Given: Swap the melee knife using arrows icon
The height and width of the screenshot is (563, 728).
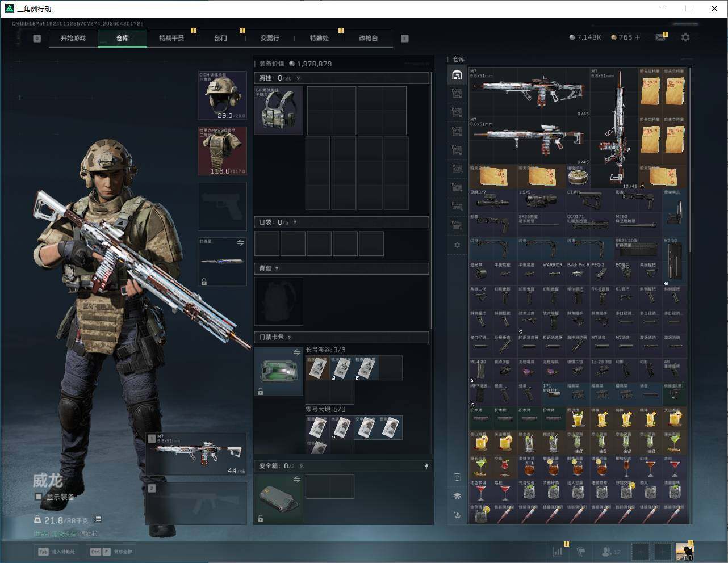Looking at the screenshot, I should point(240,243).
